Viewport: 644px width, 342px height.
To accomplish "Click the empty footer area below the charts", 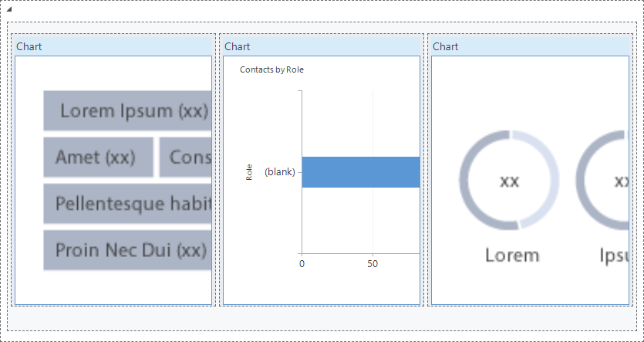I will tap(322, 319).
